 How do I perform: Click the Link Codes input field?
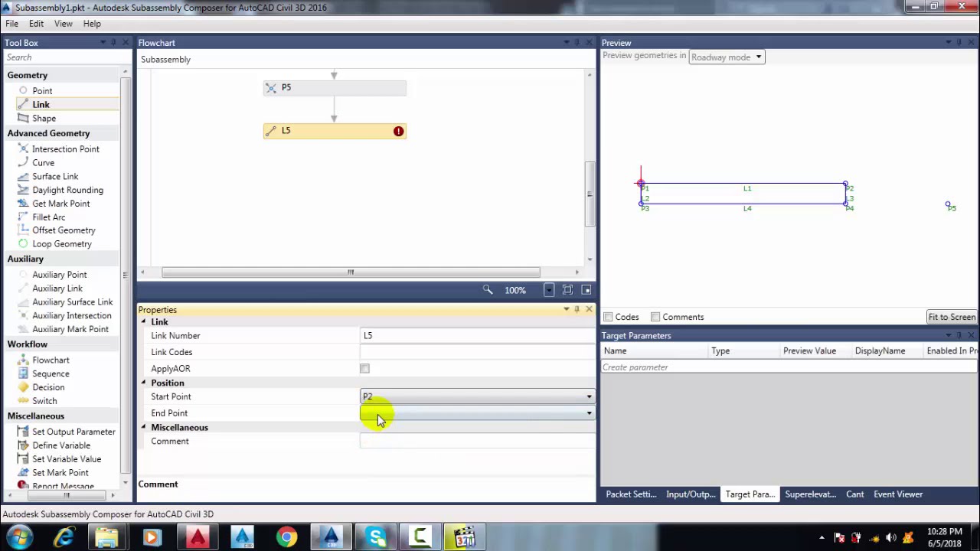477,352
